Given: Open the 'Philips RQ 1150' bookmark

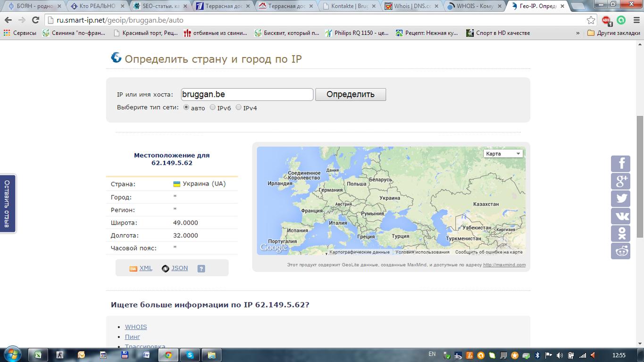Looking at the screenshot, I should [357, 33].
